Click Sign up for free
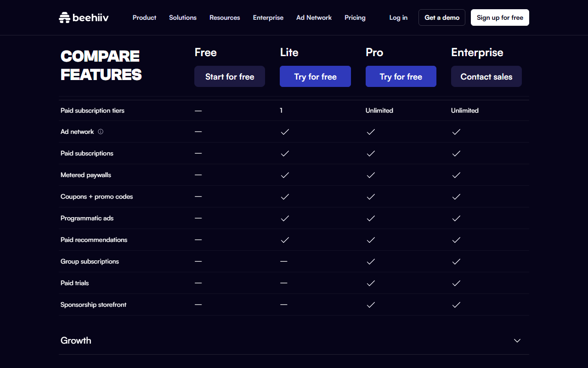 click(500, 17)
